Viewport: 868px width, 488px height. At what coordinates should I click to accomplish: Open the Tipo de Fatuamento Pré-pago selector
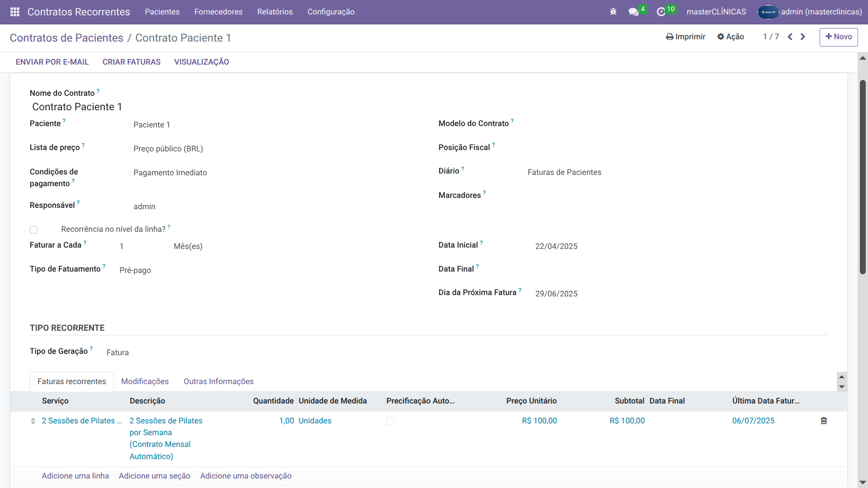pyautogui.click(x=135, y=270)
